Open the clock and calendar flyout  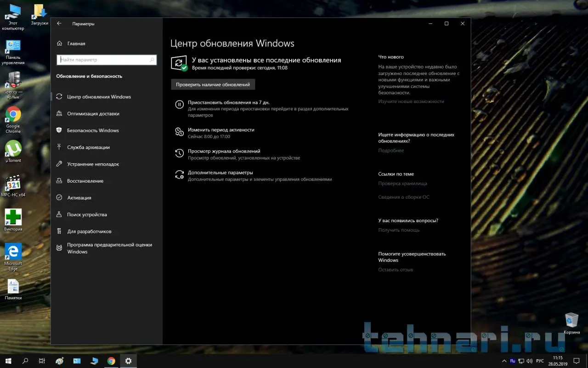click(x=558, y=361)
